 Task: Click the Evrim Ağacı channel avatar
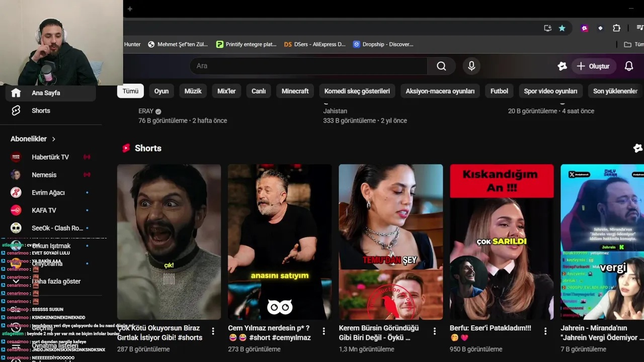pyautogui.click(x=16, y=193)
